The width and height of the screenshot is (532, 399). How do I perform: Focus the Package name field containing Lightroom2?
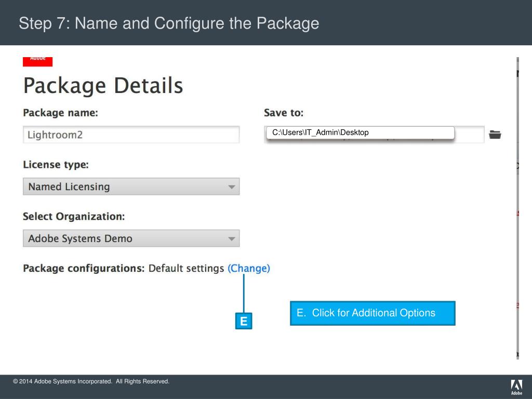coord(131,135)
